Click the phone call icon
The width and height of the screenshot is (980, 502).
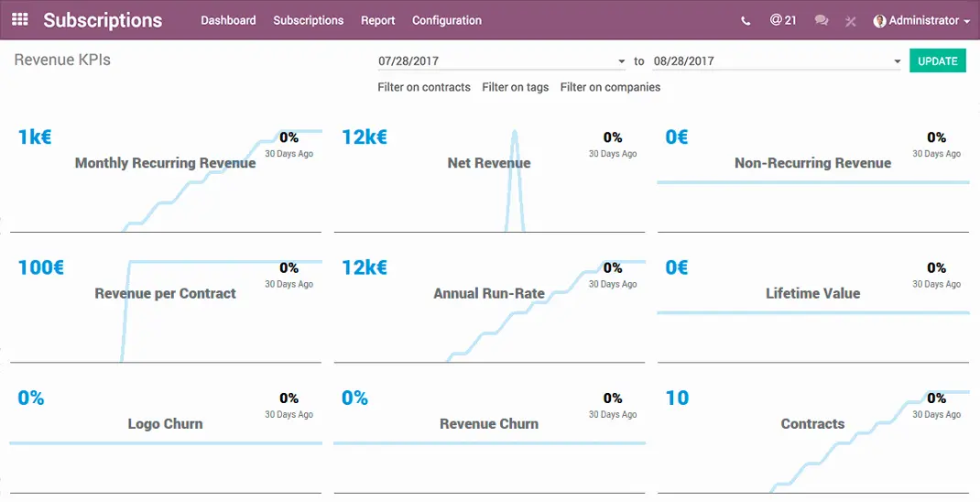click(746, 20)
